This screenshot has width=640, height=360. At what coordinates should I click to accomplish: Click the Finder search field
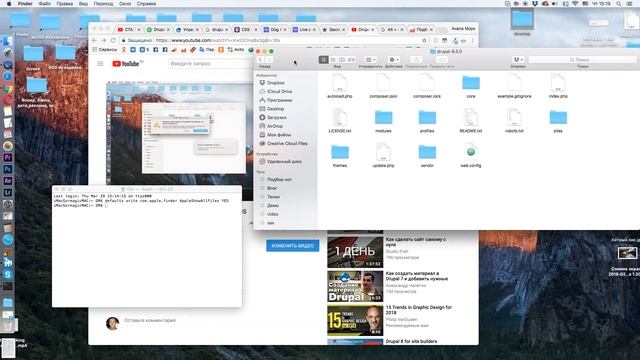tap(582, 60)
